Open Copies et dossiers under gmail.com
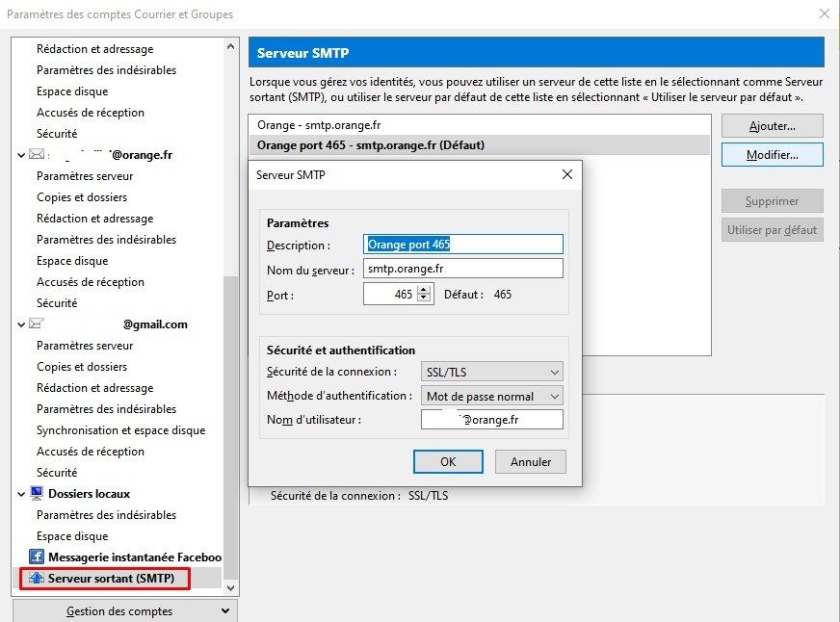Image resolution: width=840 pixels, height=622 pixels. point(82,367)
